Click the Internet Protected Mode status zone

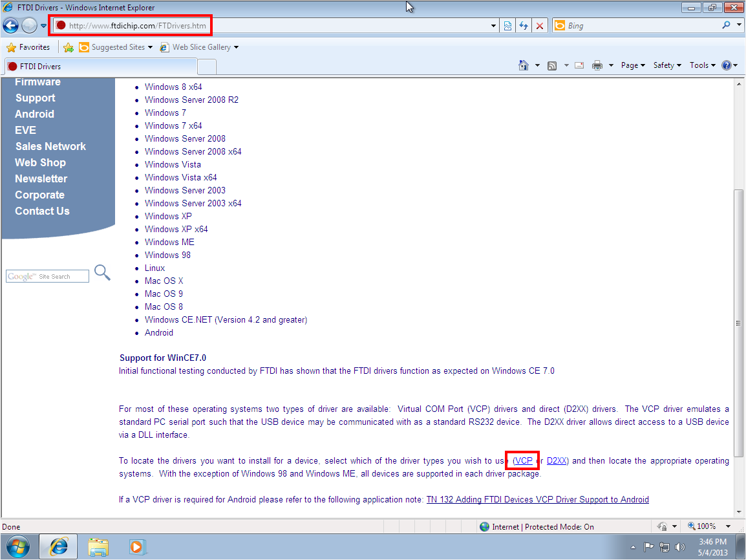coord(537,526)
